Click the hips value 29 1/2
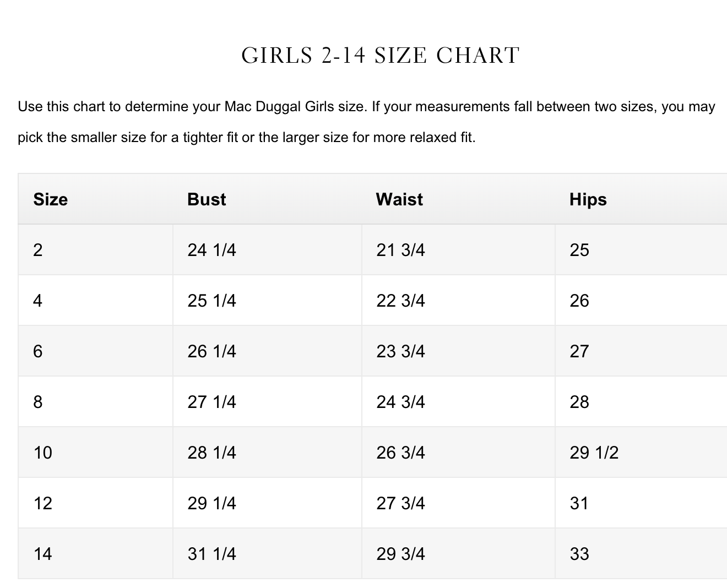 point(594,453)
